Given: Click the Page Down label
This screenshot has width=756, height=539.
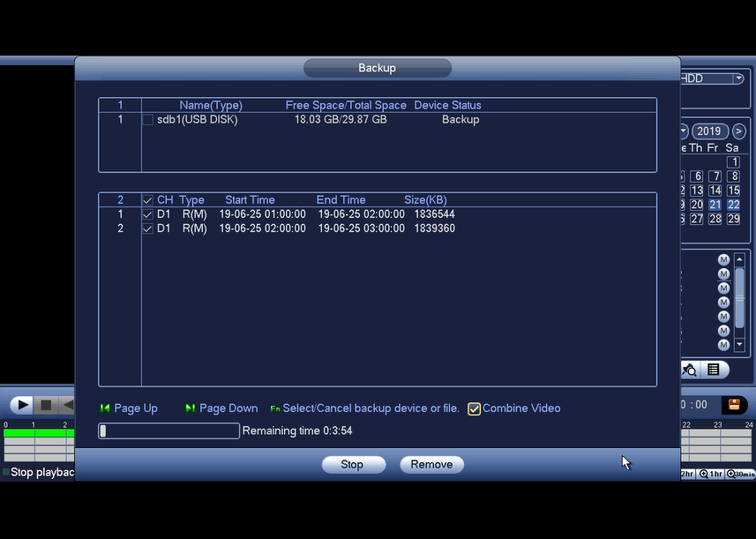Looking at the screenshot, I should 228,408.
